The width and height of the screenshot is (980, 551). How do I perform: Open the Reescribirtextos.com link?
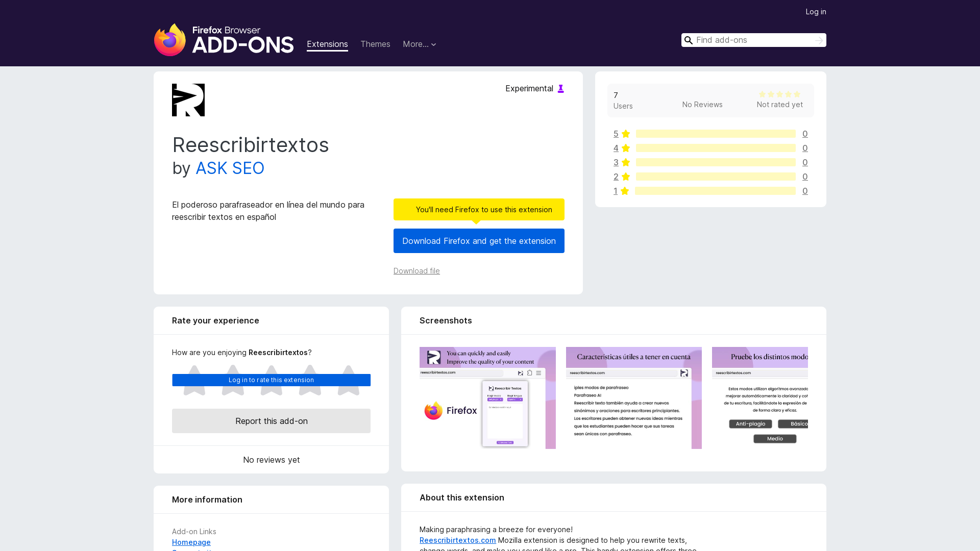tap(458, 540)
